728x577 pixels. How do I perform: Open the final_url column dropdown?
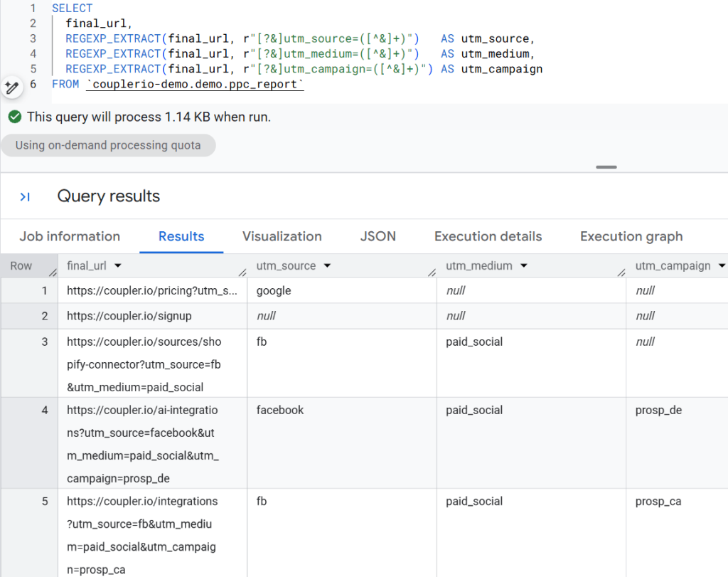(x=118, y=266)
